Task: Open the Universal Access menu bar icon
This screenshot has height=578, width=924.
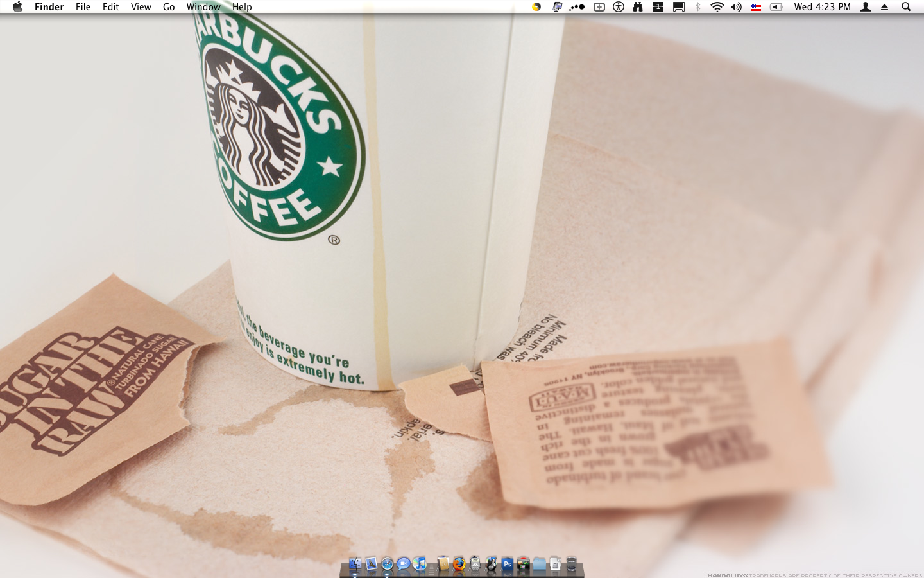Action: (619, 7)
